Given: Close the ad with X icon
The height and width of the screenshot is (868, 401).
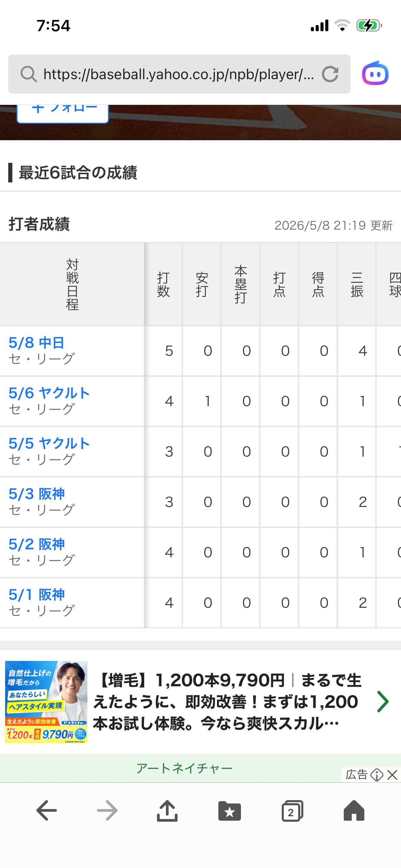Looking at the screenshot, I should (x=392, y=775).
